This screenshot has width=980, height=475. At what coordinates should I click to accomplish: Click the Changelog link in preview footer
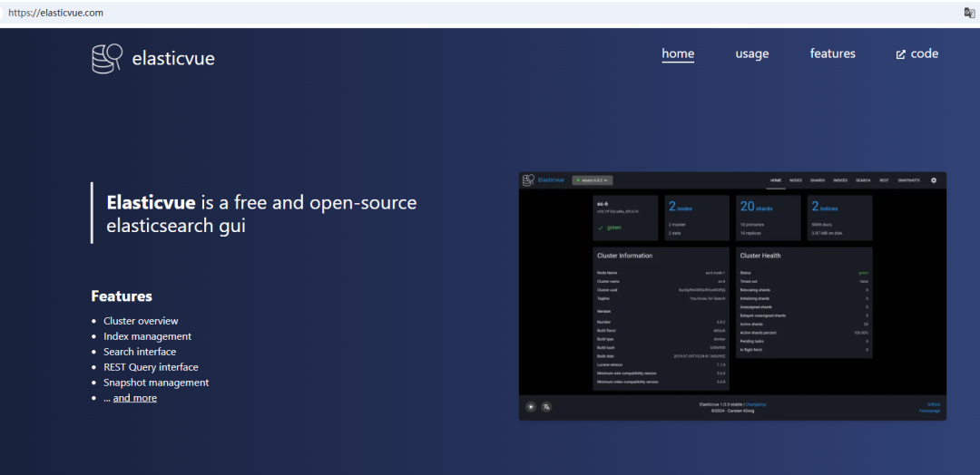coord(756,404)
